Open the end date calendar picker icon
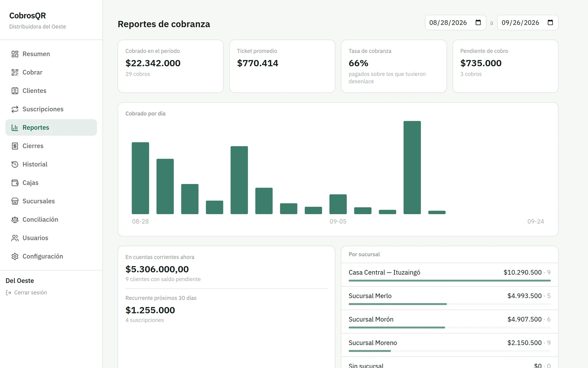 coord(550,22)
